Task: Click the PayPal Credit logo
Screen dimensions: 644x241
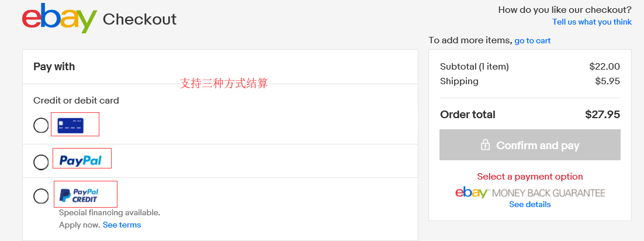Action: [79, 195]
